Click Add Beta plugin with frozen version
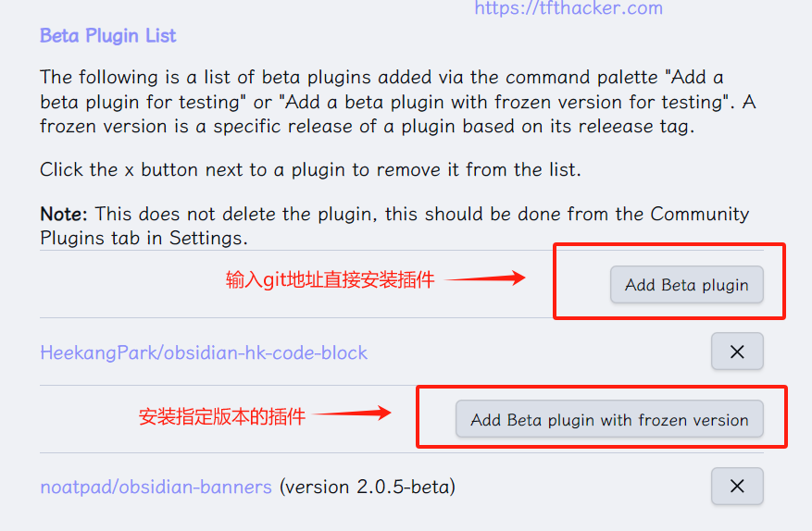The width and height of the screenshot is (812, 531). [609, 419]
